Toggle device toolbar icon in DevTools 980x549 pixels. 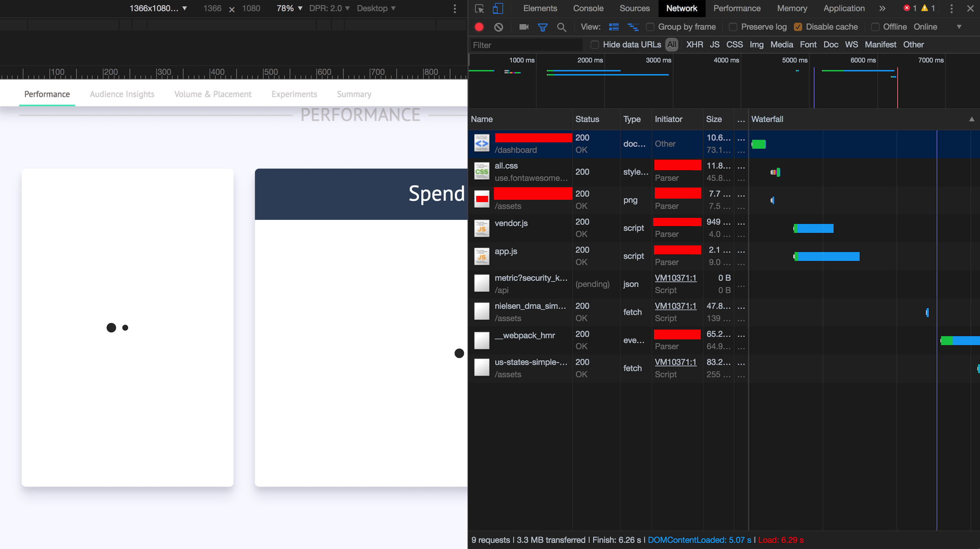pyautogui.click(x=498, y=8)
